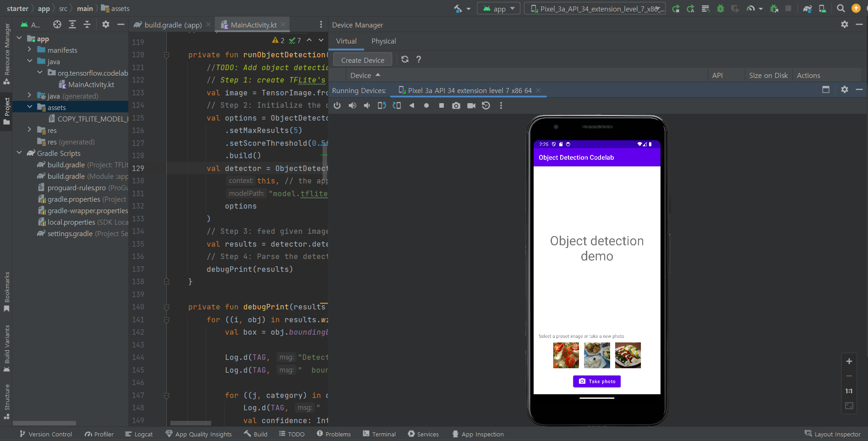
Task: Open the app run configuration dropdown
Action: click(499, 9)
